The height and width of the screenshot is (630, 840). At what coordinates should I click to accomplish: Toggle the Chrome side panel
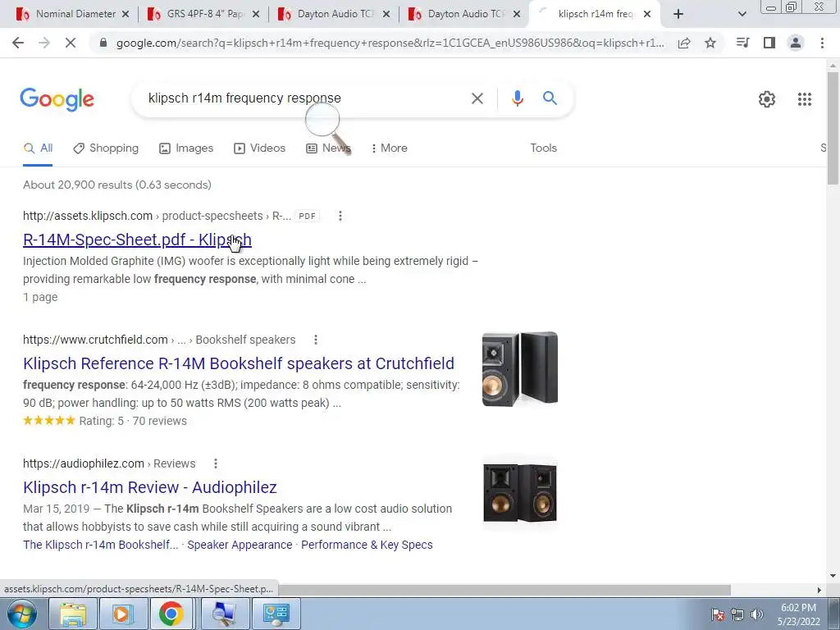click(769, 43)
